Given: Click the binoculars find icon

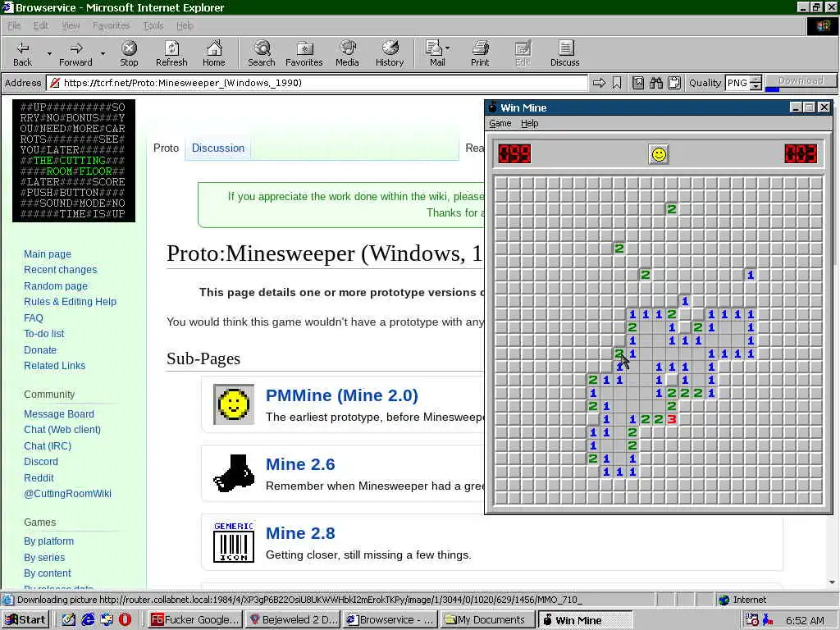Looking at the screenshot, I should click(x=656, y=83).
